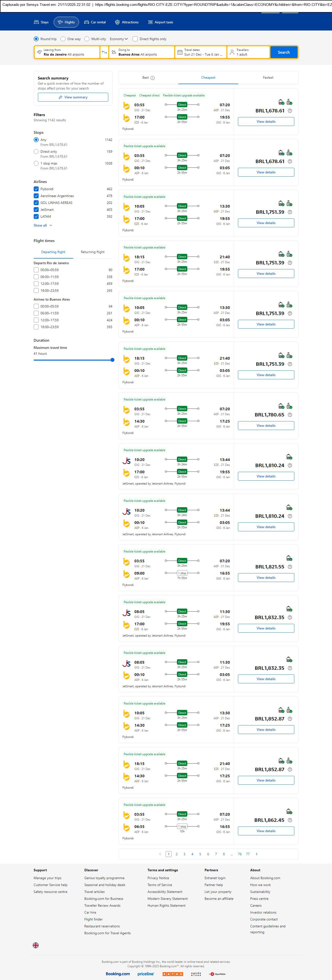Screen dimensions: 332x980
Task: Click the UK flag language icon in footer
Action: [36, 945]
